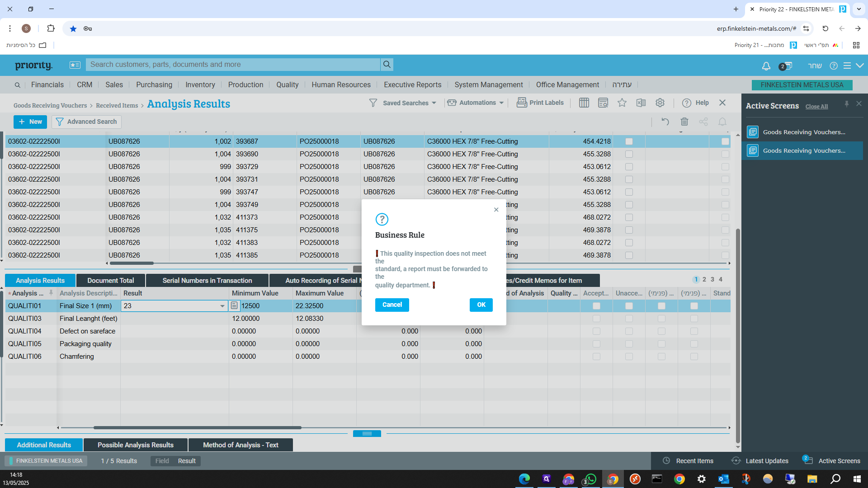The width and height of the screenshot is (868, 488).
Task: Click the global search input field
Action: (233, 65)
